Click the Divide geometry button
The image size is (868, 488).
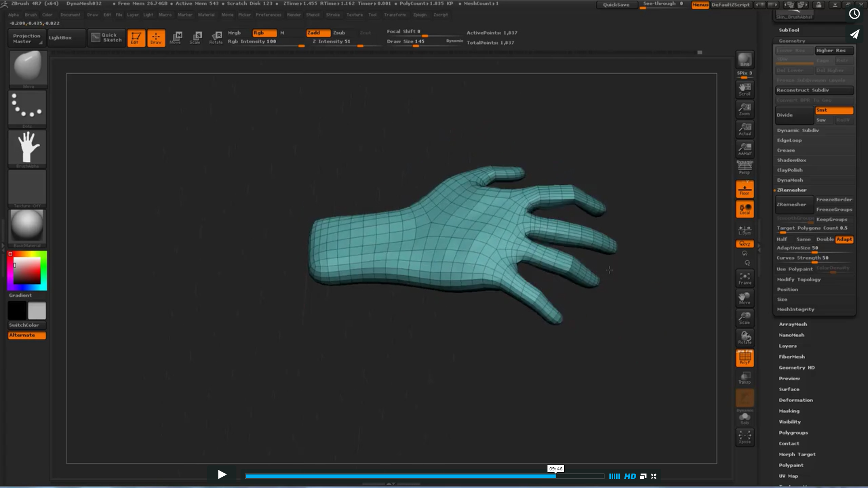coord(793,114)
